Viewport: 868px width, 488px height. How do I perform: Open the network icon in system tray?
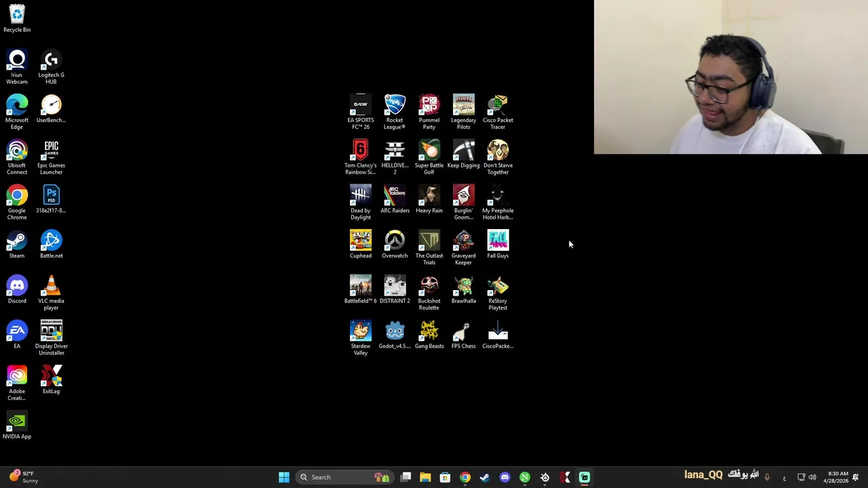coord(801,477)
